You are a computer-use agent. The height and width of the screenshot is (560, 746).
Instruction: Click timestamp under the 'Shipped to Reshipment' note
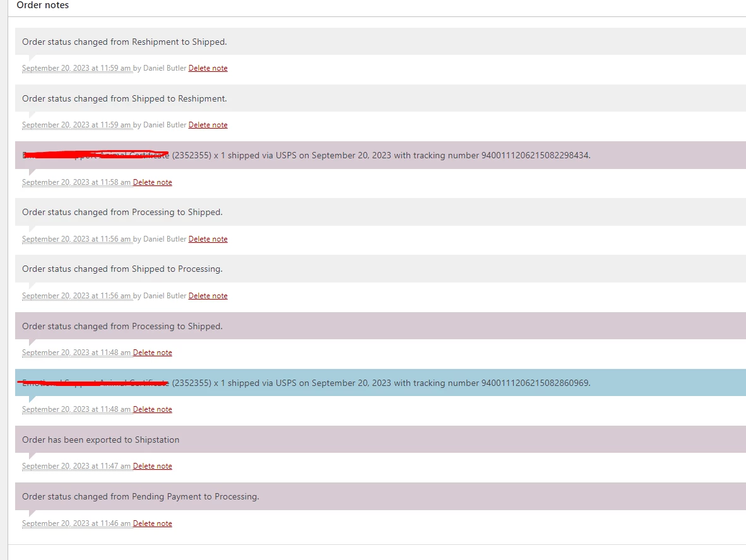[76, 125]
